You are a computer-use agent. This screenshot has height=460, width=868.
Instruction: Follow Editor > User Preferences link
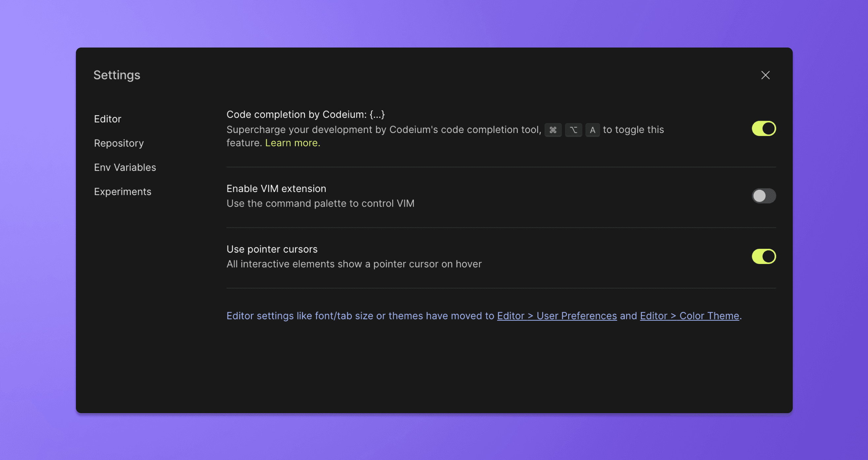tap(557, 316)
